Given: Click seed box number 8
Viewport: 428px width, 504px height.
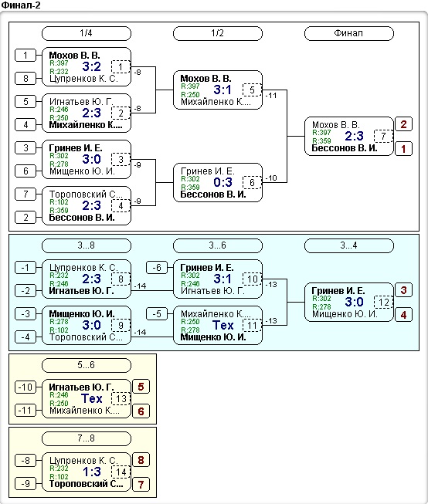Looking at the screenshot, I should click(25, 79).
